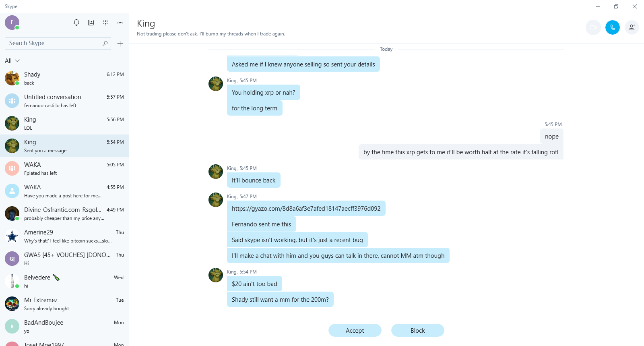Select the Untitled conversation chat

[x=64, y=101]
